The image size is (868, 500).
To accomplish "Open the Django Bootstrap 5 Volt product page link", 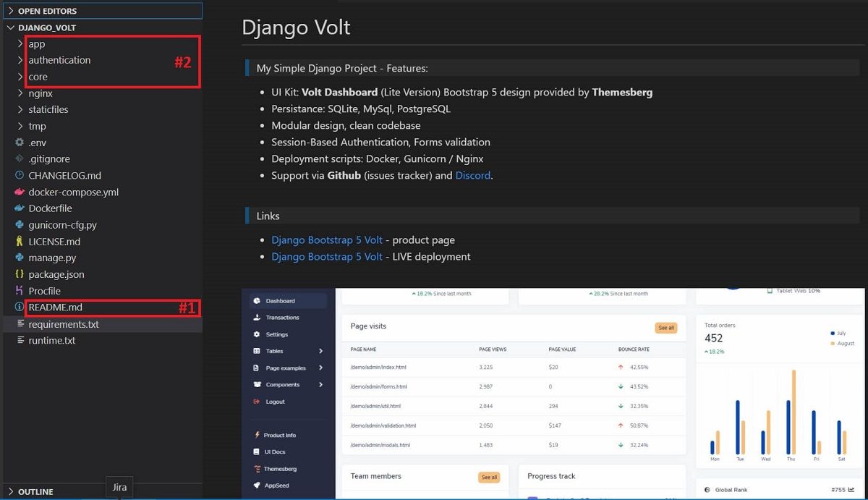I will [x=327, y=240].
